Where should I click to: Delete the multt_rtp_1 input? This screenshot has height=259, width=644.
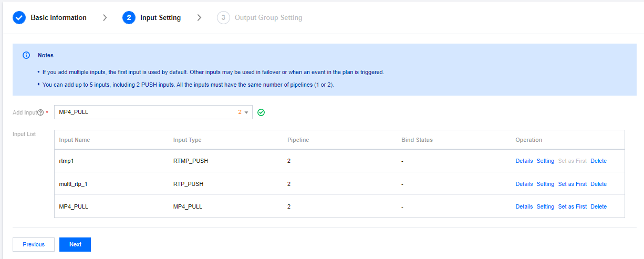[x=598, y=184]
